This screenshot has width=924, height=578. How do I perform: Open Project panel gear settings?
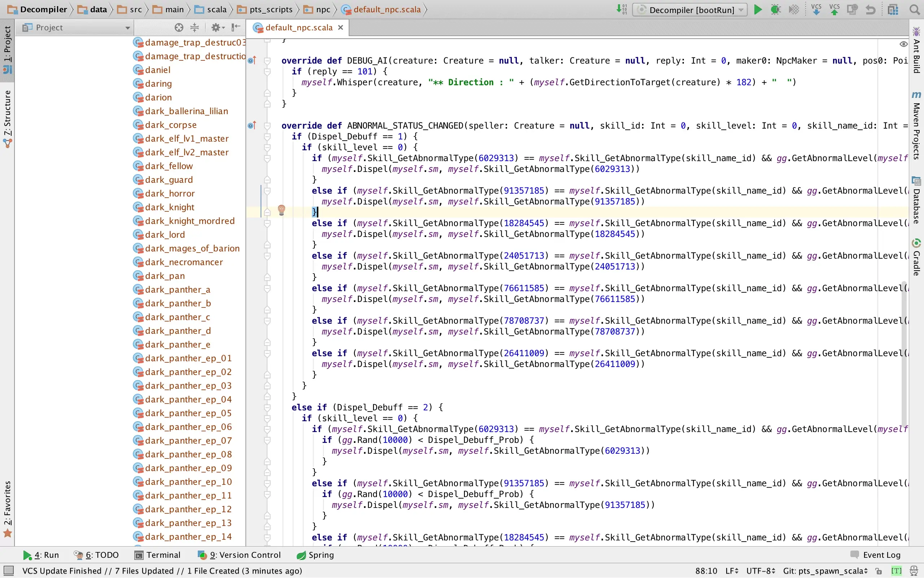pos(218,27)
